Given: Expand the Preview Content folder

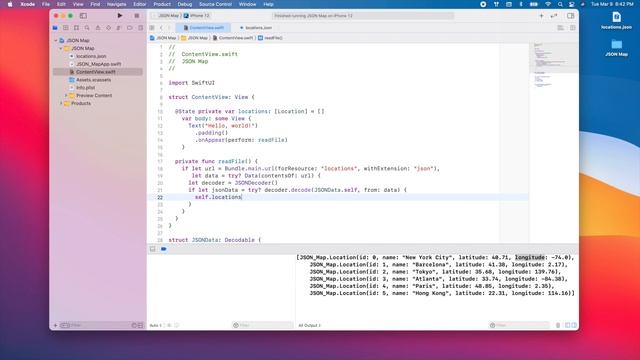Looking at the screenshot, I should (x=66, y=96).
